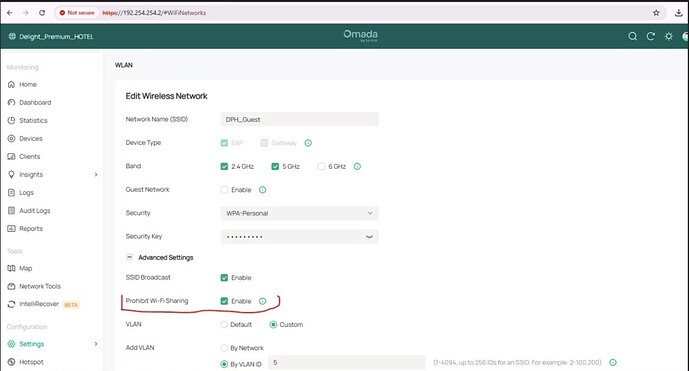Click the Audit Logs sidebar icon
Image resolution: width=689 pixels, height=371 pixels.
[11, 211]
